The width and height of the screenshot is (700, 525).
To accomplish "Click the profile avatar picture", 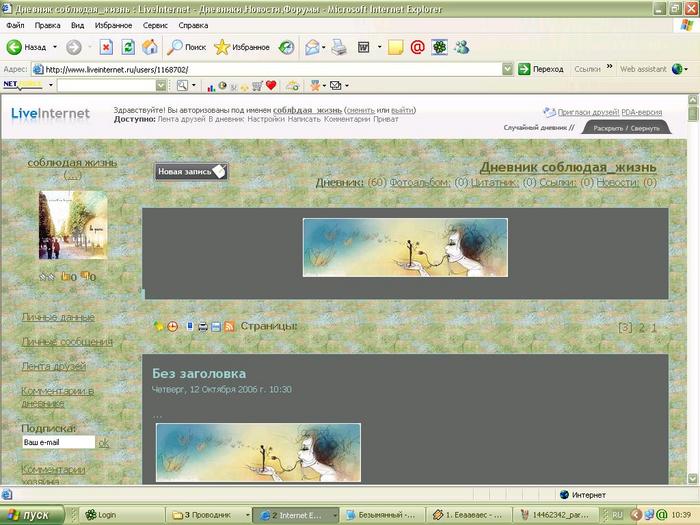I will coord(73,225).
